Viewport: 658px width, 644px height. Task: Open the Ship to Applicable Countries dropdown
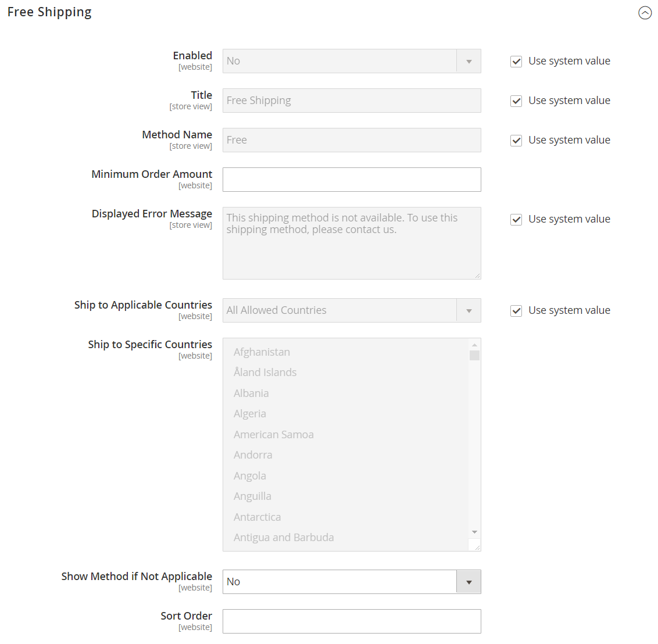352,310
